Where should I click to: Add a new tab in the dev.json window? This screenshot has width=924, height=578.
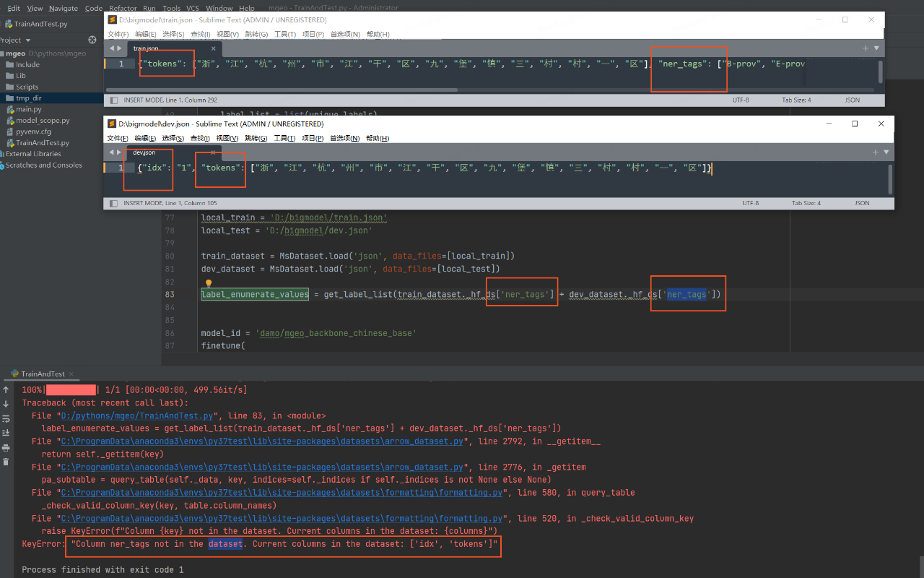pyautogui.click(x=876, y=152)
